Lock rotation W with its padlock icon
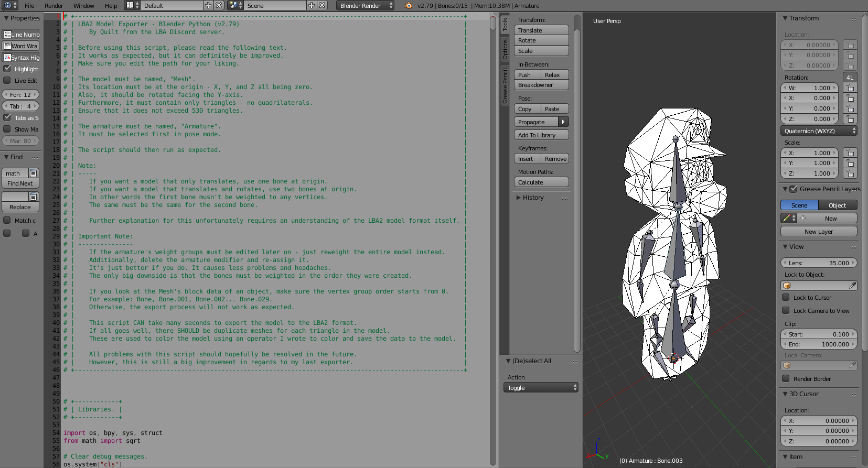868x468 pixels. tap(850, 88)
